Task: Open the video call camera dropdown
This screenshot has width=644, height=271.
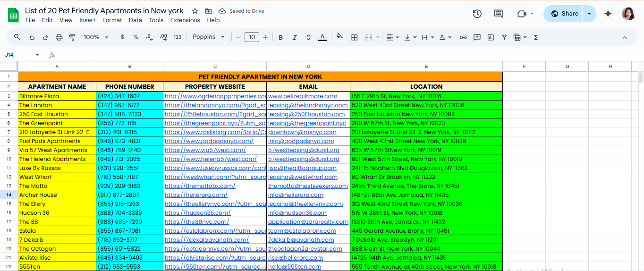Action: (525, 14)
